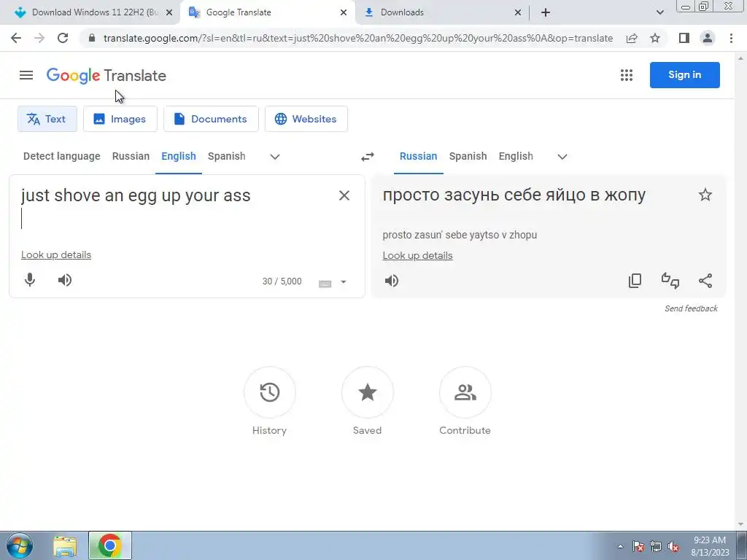Image resolution: width=747 pixels, height=560 pixels.
Task: Open the on-screen keyboard icon
Action: pyautogui.click(x=325, y=284)
